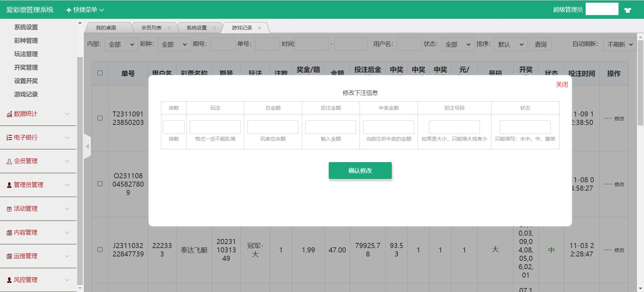Screen dimensions: 644x292
Task: Click the 中奖金额 input field in dialog
Action: click(388, 127)
